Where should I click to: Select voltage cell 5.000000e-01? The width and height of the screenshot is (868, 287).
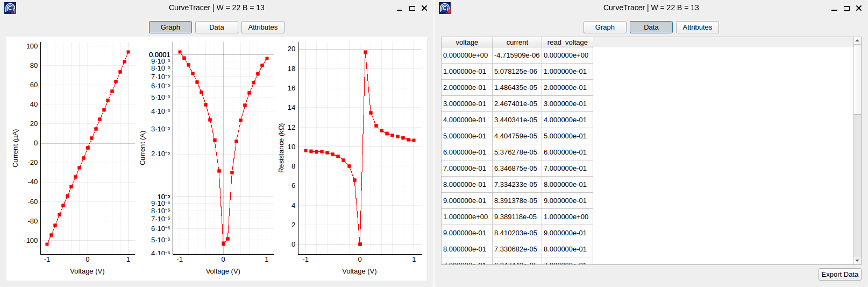467,136
